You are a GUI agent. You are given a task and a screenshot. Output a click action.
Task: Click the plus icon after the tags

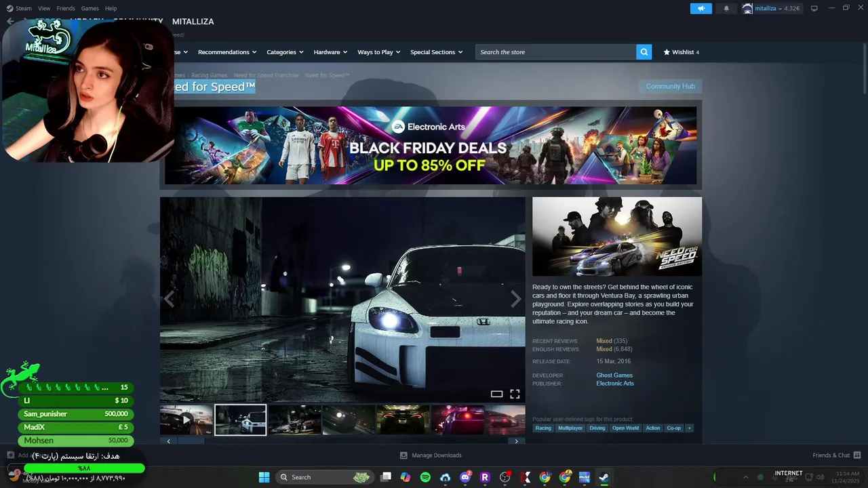coord(689,428)
